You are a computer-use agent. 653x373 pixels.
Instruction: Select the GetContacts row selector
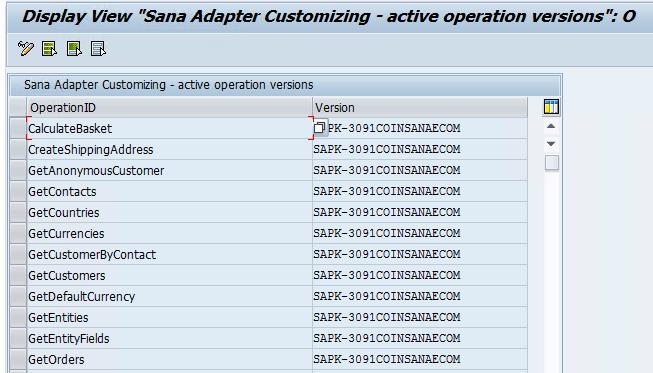coord(18,191)
